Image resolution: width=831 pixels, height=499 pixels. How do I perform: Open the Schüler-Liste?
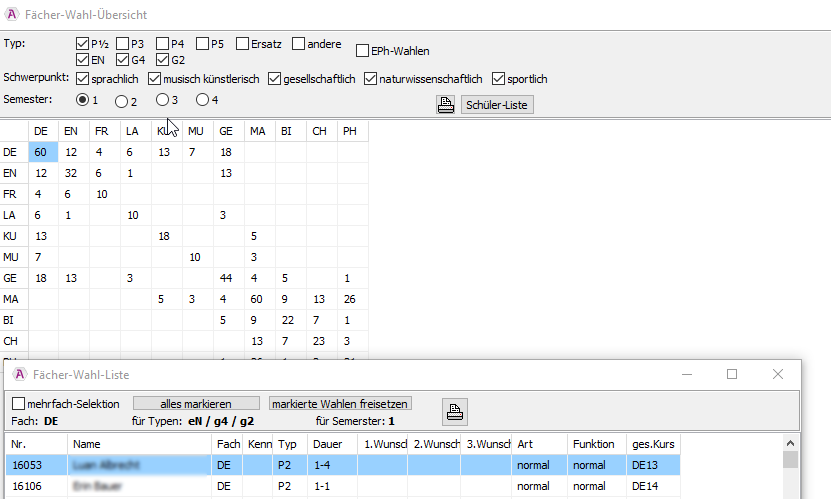click(x=497, y=105)
